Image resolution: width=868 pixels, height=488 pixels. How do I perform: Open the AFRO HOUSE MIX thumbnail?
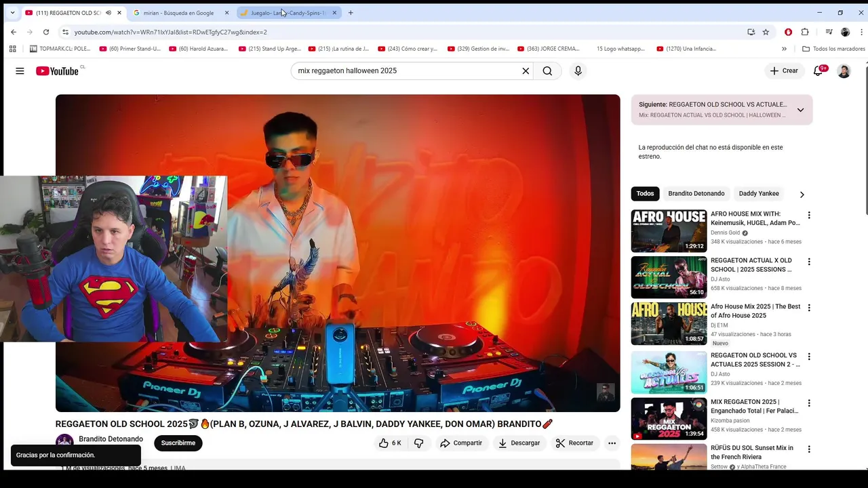pyautogui.click(x=669, y=231)
